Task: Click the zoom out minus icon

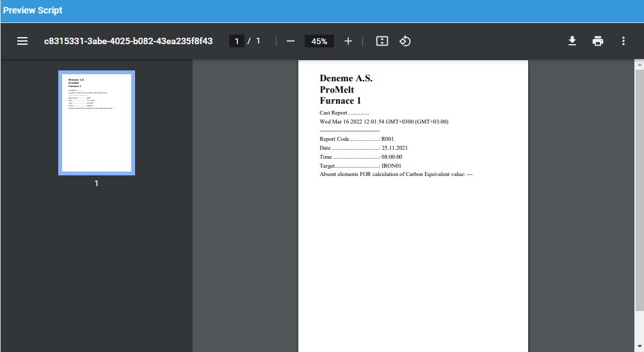Action: pyautogui.click(x=291, y=41)
